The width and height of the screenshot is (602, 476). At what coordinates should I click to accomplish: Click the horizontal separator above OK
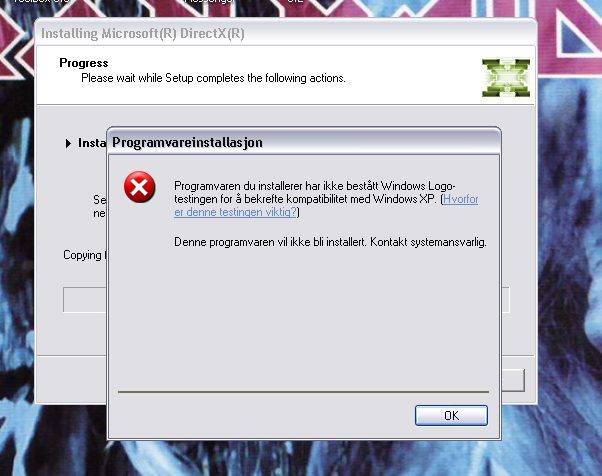click(303, 392)
